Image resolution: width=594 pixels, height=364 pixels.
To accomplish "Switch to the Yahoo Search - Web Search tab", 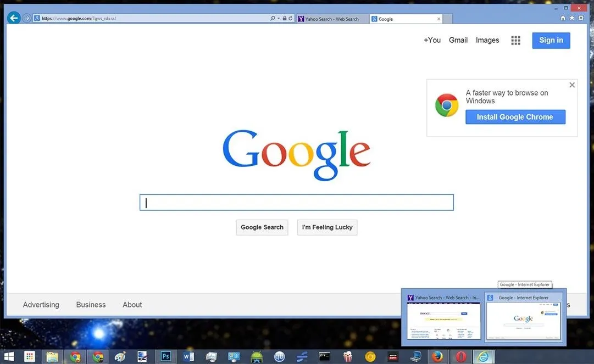I will tap(332, 19).
